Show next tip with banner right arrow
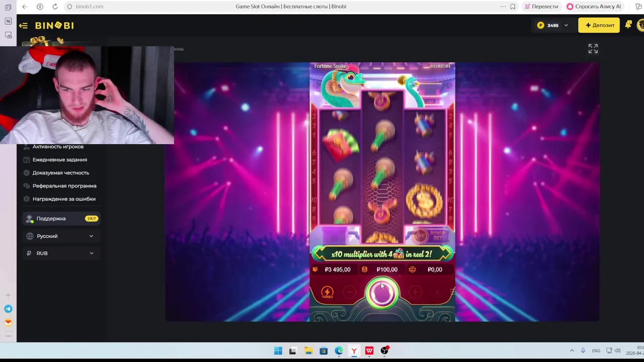Screen dimensions: 644x362 pyautogui.click(x=447, y=254)
